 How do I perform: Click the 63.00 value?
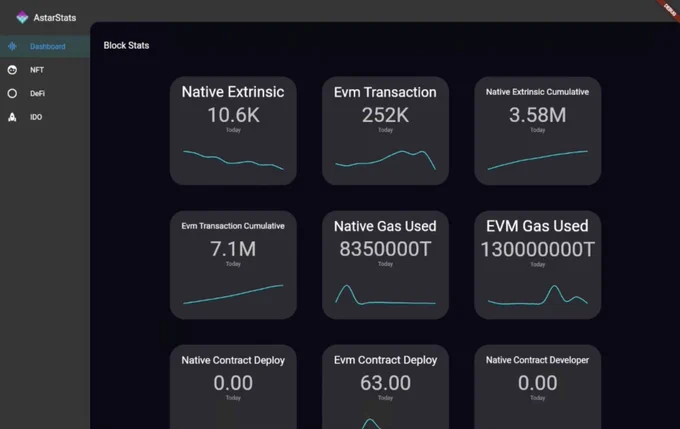pyautogui.click(x=385, y=383)
